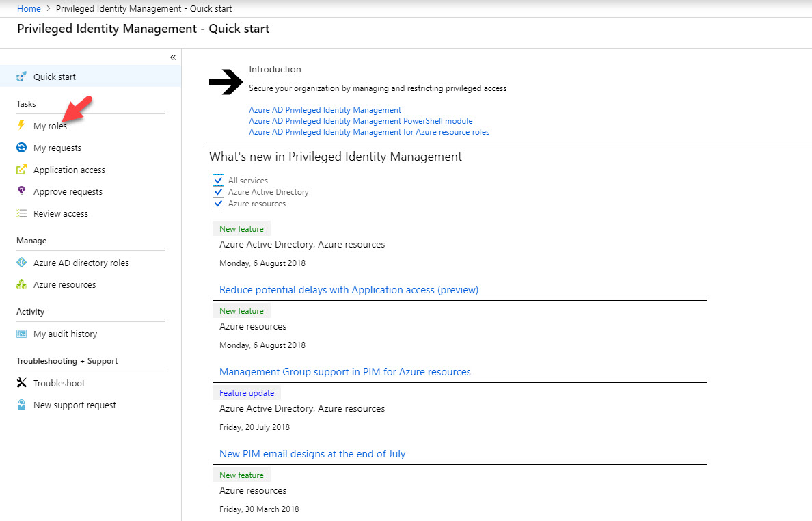
Task: Open the PIM PowerShell module link
Action: click(x=360, y=120)
